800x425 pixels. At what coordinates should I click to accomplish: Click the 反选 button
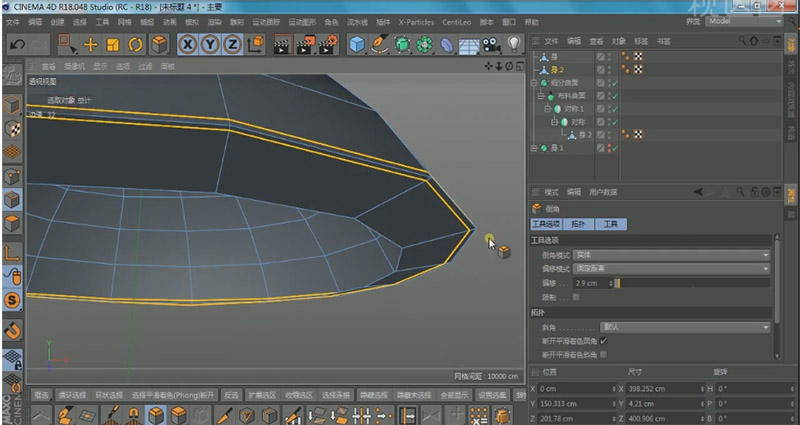pos(232,395)
